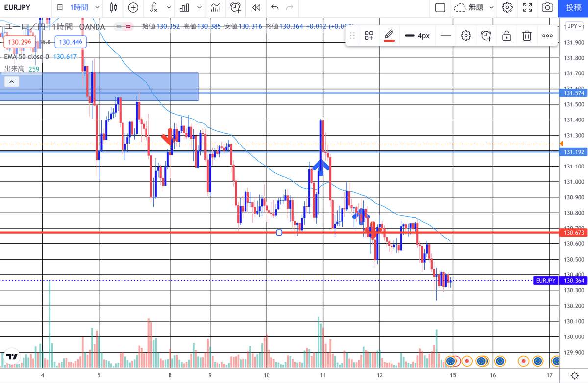The height and width of the screenshot is (383, 588).
Task: Click the compare or add symbol plus icon
Action: pos(133,7)
